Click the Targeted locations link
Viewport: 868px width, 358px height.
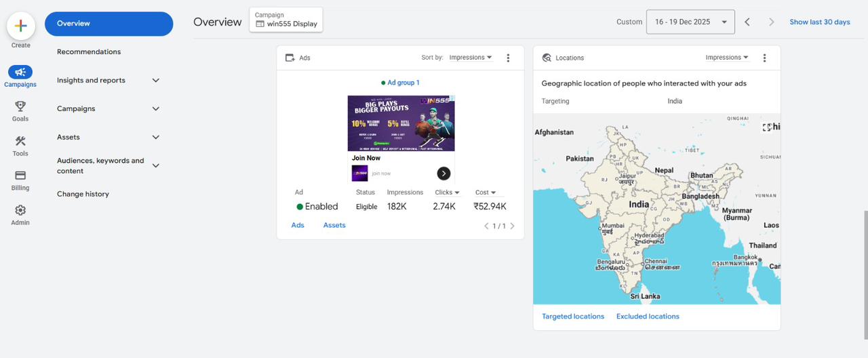pyautogui.click(x=573, y=317)
